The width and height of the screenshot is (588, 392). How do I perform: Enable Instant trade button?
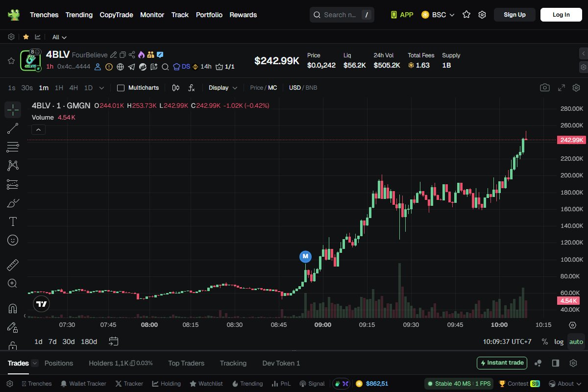[x=502, y=363]
